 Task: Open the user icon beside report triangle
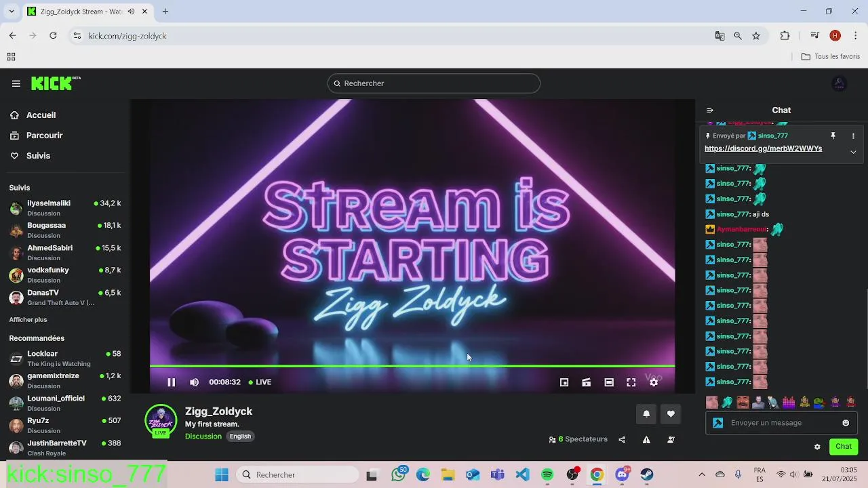tap(671, 440)
